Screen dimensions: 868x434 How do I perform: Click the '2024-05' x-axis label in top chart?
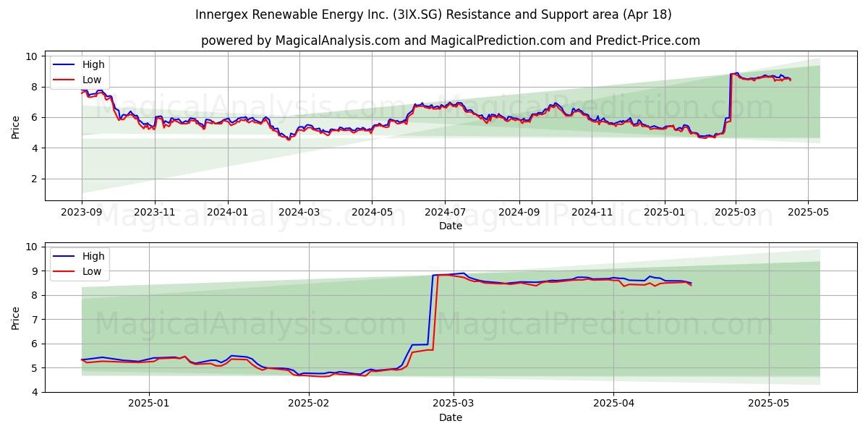373,213
